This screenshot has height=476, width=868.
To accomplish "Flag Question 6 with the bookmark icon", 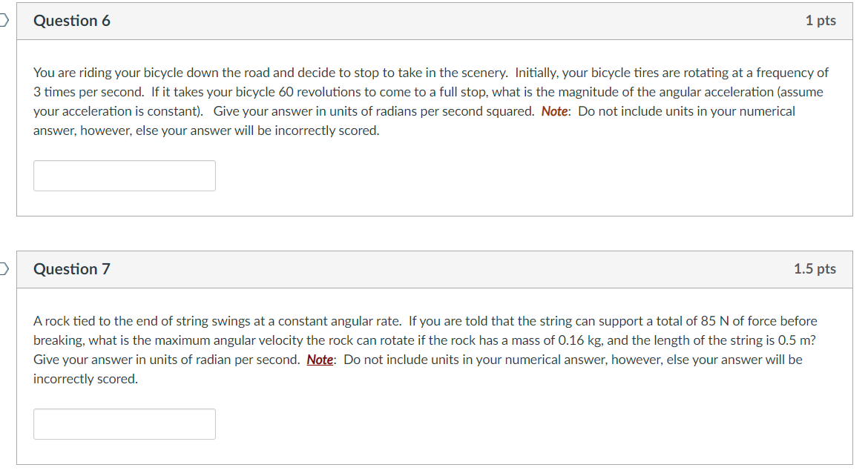I will click(x=4, y=21).
